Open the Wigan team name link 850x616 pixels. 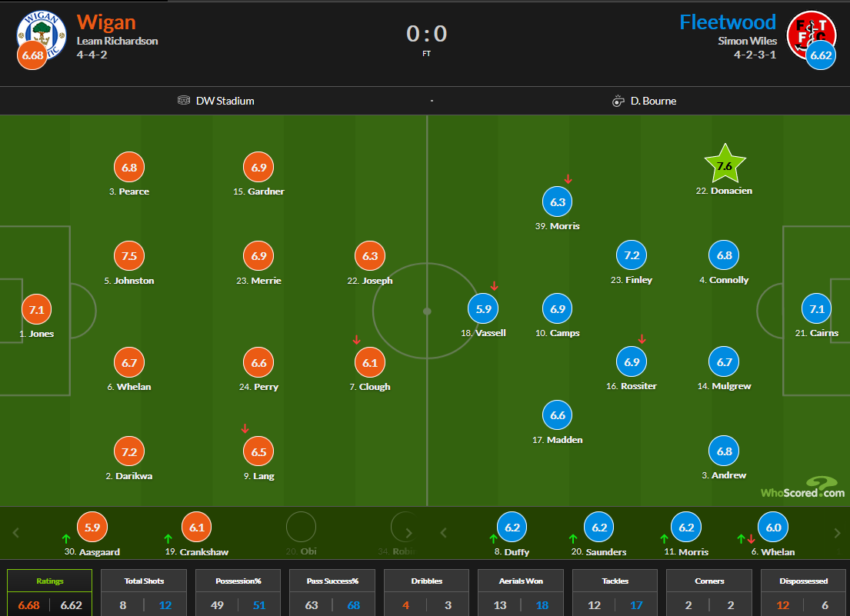pos(106,22)
